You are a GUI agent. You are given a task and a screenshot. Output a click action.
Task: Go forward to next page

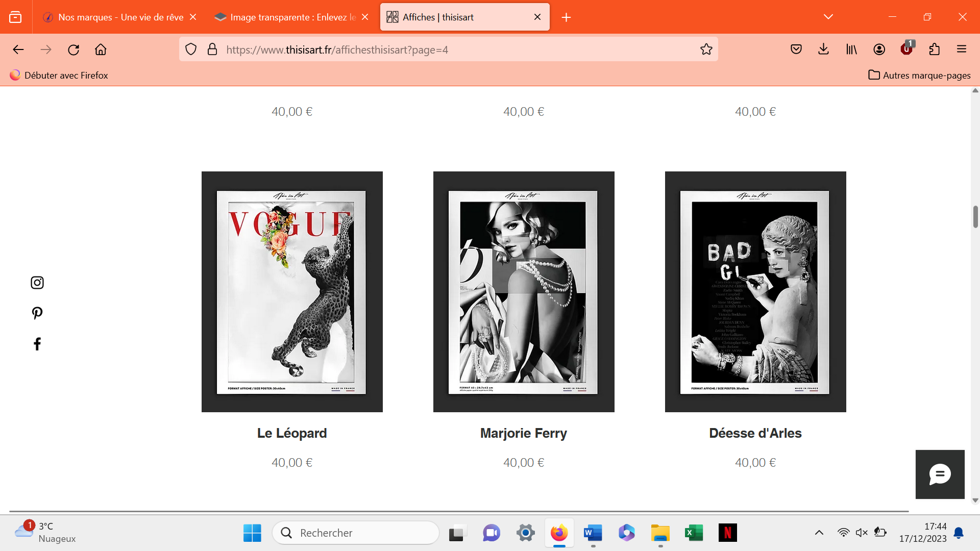click(x=46, y=49)
